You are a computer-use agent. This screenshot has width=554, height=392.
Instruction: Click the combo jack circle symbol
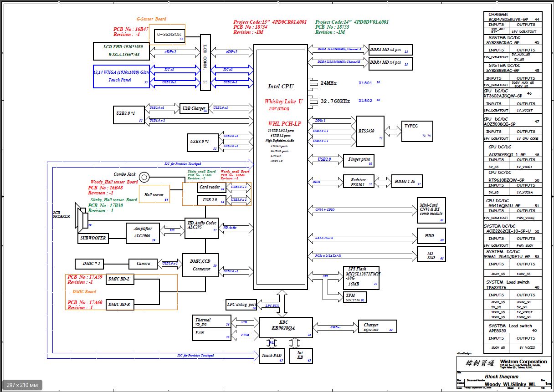tap(144, 177)
